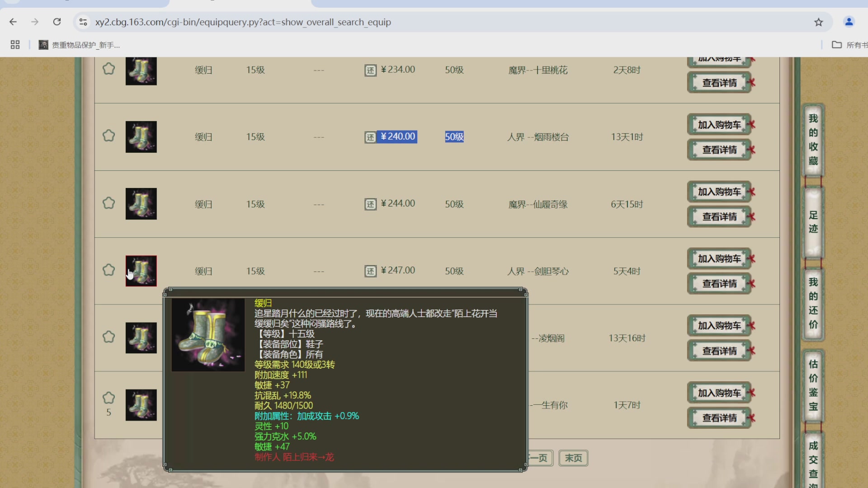Click the 还 bargain icon beside ¥234.00

[x=370, y=70]
